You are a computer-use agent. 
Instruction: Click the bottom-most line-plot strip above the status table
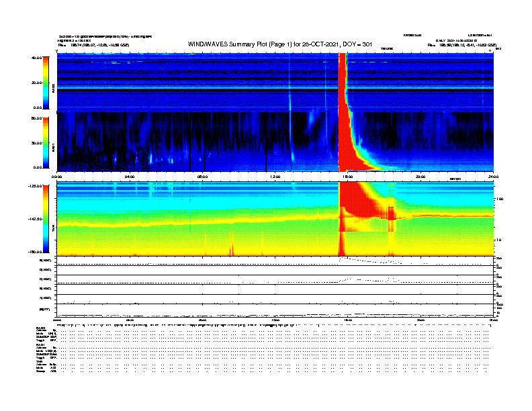tap(275, 310)
